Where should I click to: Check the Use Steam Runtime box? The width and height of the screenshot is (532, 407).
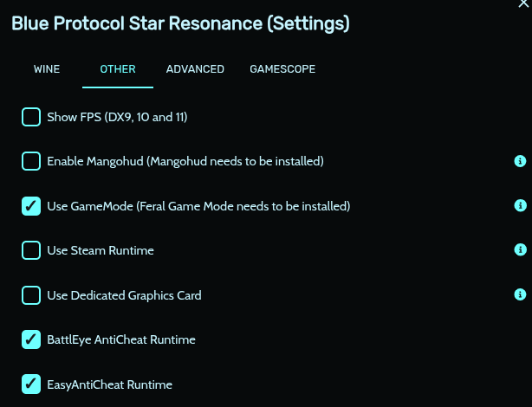click(31, 250)
